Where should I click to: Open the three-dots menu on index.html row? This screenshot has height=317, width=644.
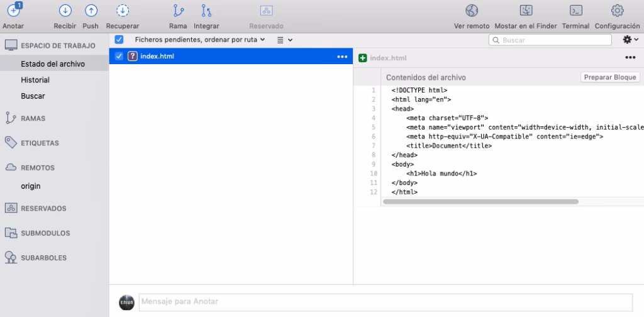coord(342,57)
